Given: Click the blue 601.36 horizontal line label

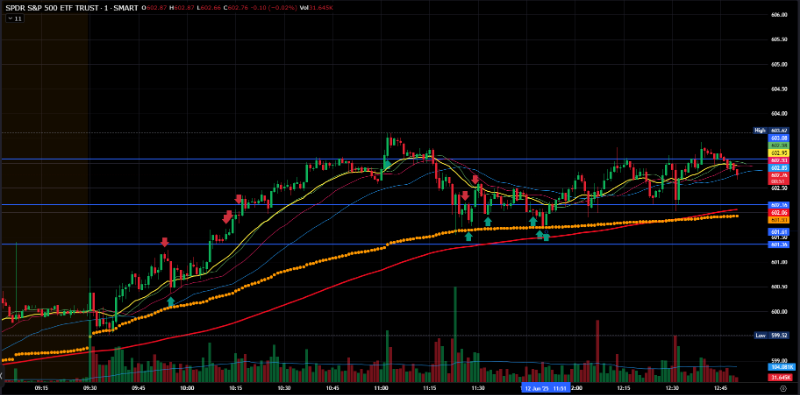Looking at the screenshot, I should tap(779, 244).
